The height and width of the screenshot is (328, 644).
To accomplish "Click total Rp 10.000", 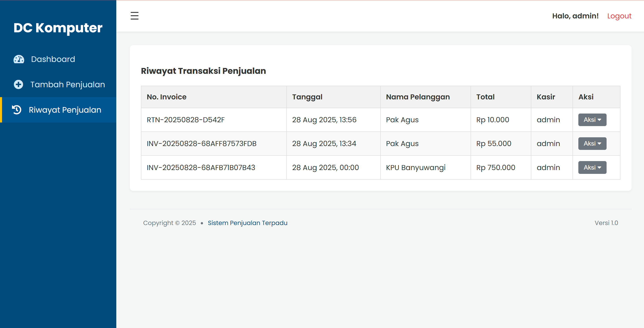I will tap(493, 120).
